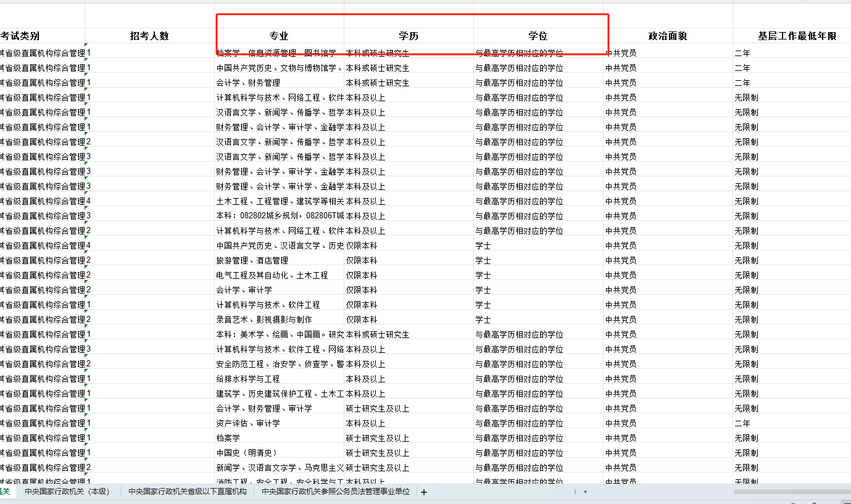Image resolution: width=851 pixels, height=504 pixels.
Task: Click the 学位 header inside the red box
Action: coord(538,36)
